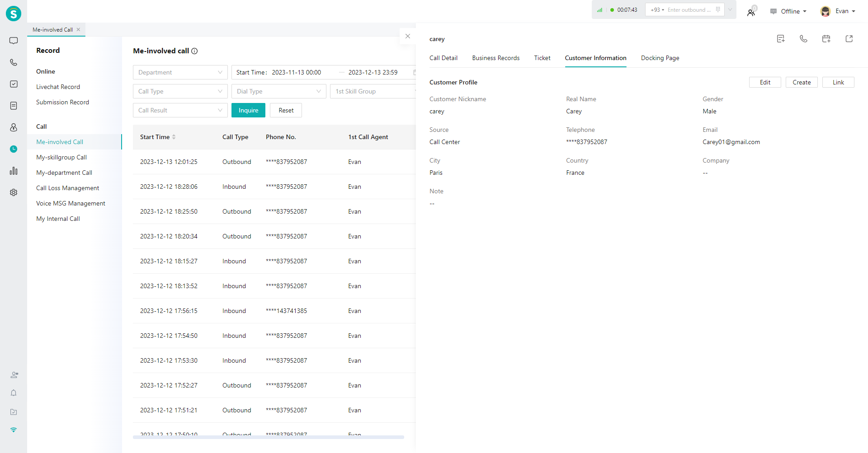This screenshot has width=868, height=453.
Task: Click the Sobot logo at top left
Action: point(14,14)
